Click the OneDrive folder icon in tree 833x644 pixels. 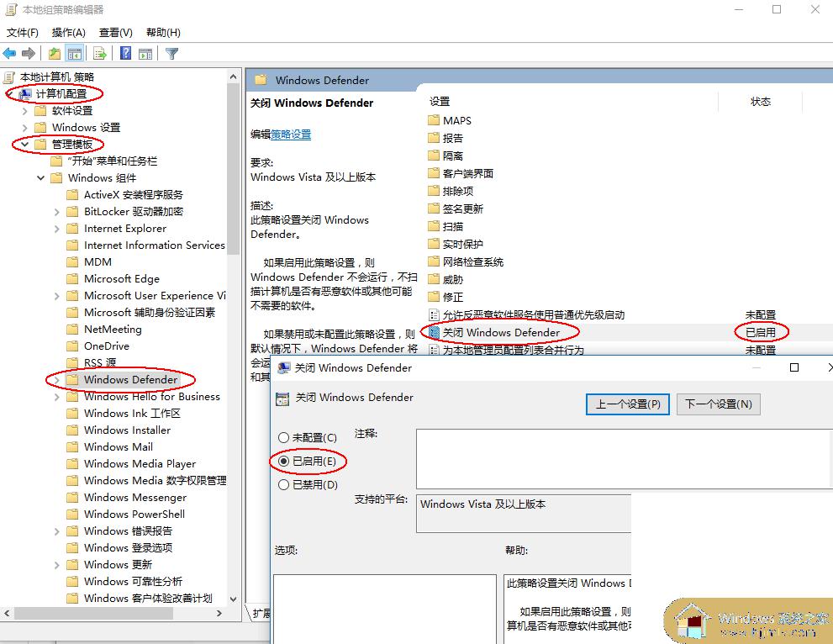(x=72, y=346)
